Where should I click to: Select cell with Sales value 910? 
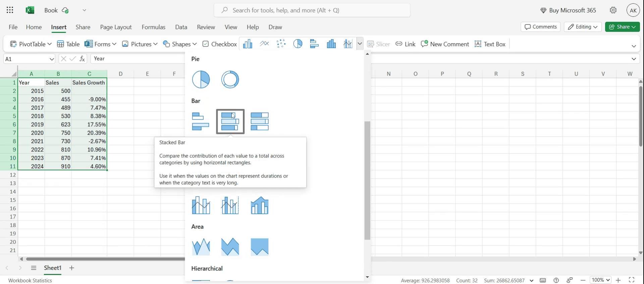pyautogui.click(x=58, y=166)
